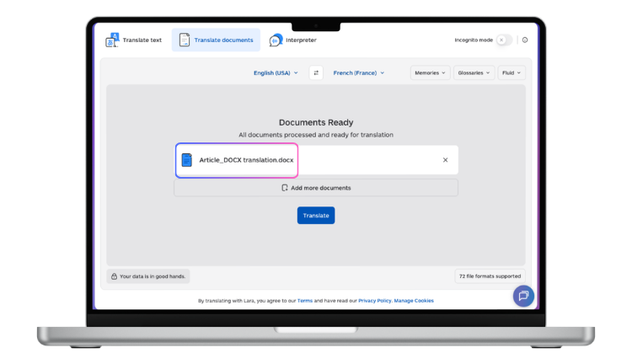Click the Documents Ready heading
The image size is (632, 364).
[x=316, y=122]
